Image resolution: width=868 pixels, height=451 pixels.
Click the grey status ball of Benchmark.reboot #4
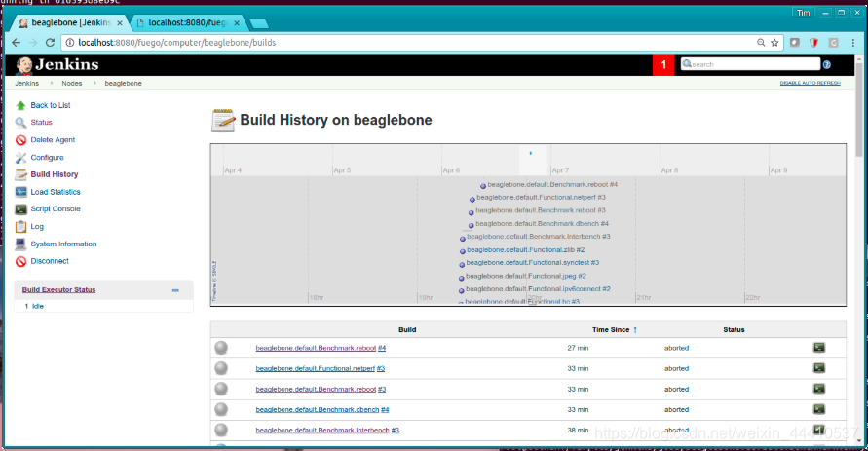tap(221, 348)
